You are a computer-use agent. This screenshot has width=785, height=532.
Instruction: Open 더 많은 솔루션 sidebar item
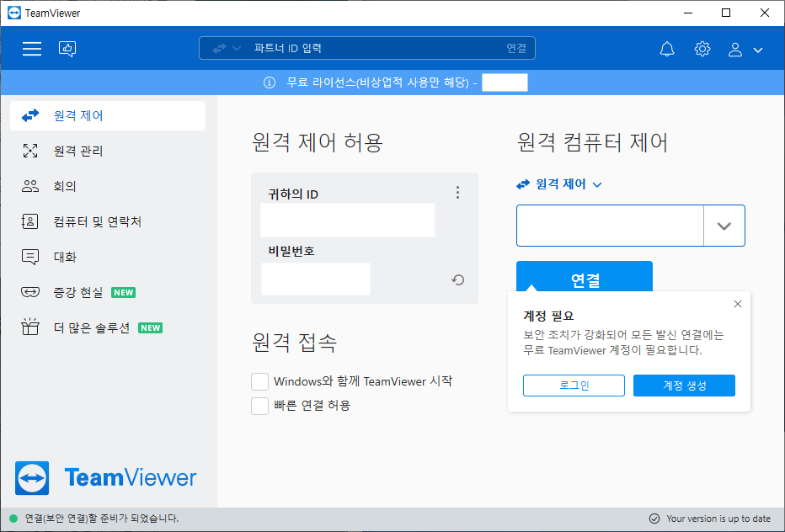(108, 327)
